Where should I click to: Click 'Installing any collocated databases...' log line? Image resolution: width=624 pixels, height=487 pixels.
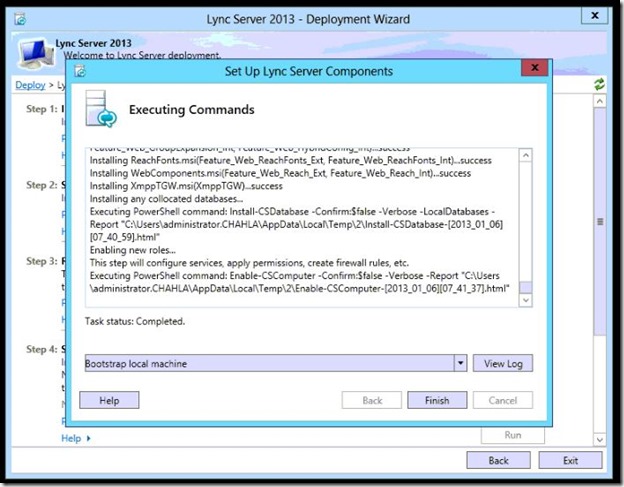pyautogui.click(x=166, y=199)
